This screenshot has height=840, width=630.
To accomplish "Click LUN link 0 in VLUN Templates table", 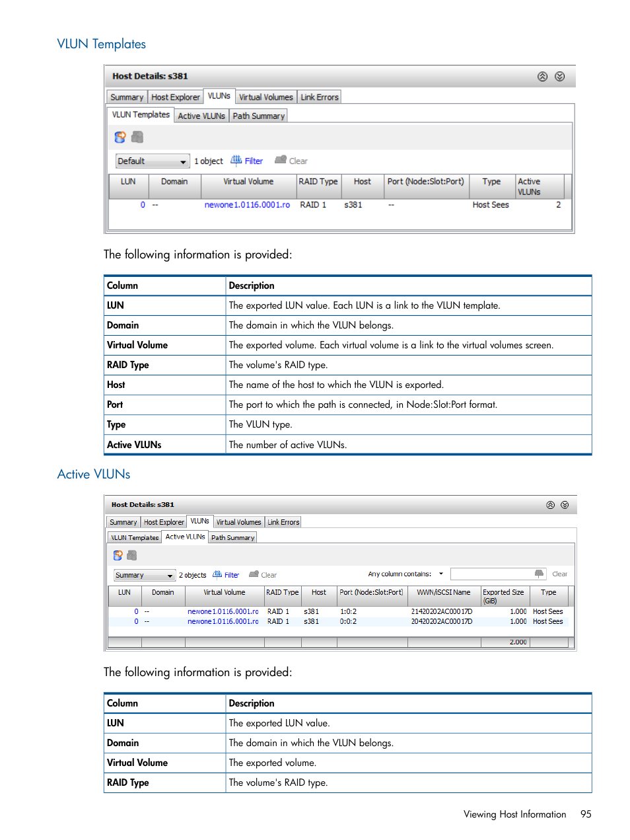I will [143, 205].
